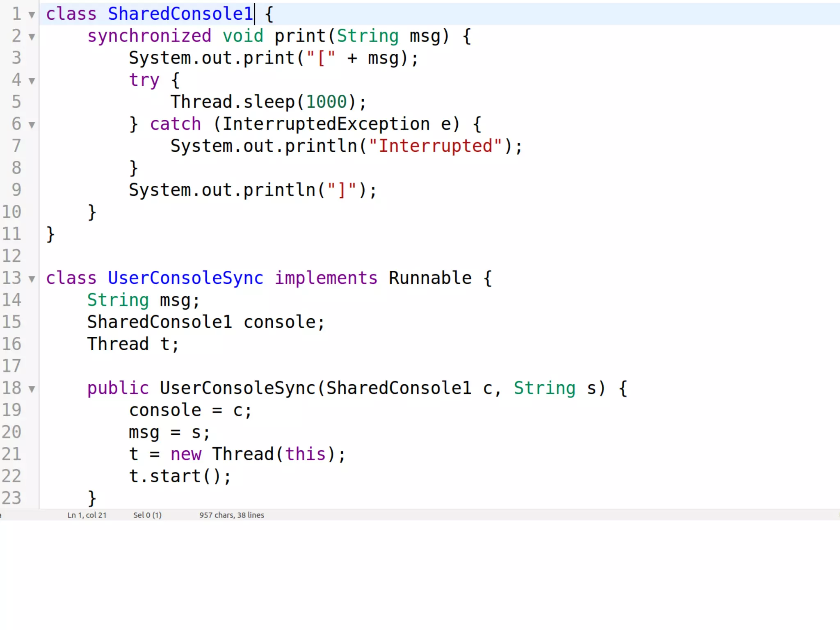Collapse the try block fold arrow

tap(32, 81)
